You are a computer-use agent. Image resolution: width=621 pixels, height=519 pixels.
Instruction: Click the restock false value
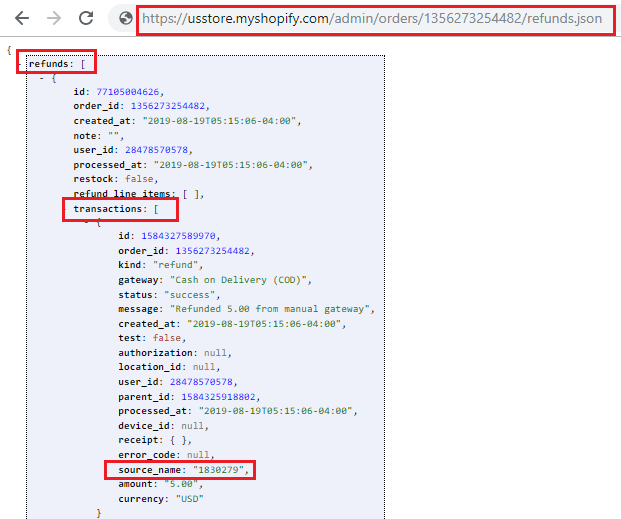139,179
